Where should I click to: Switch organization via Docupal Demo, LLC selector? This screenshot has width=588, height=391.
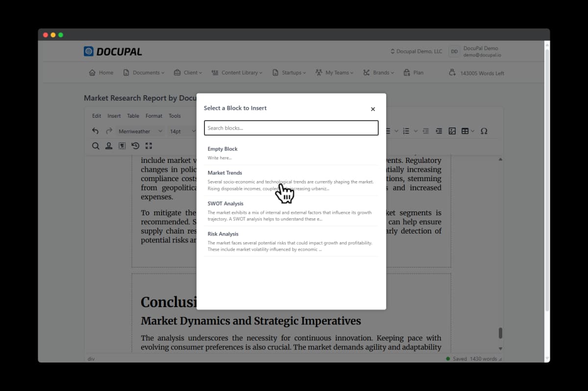click(416, 52)
